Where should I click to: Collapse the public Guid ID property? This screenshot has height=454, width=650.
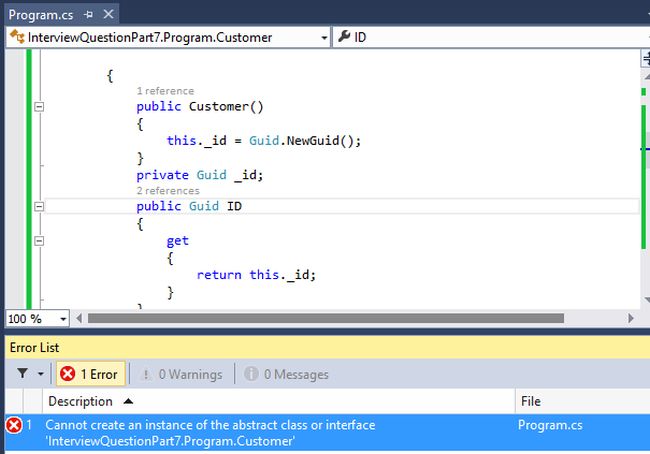click(39, 206)
